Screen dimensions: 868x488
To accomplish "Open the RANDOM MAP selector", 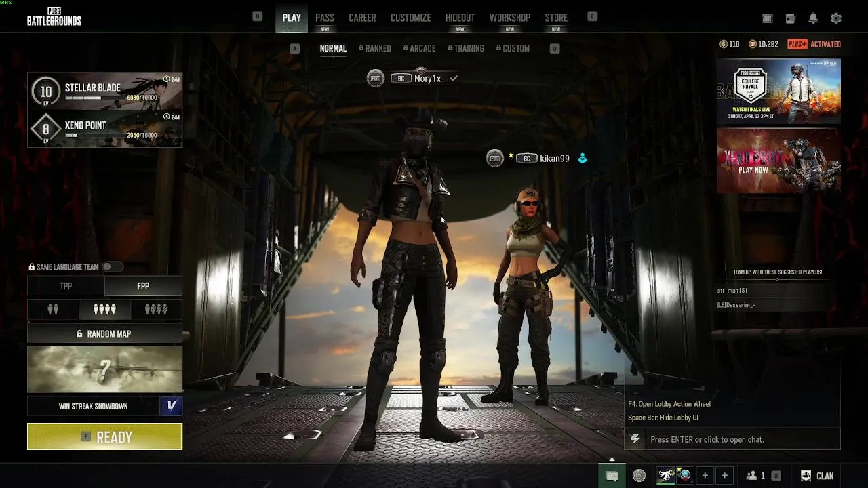I will coord(104,333).
